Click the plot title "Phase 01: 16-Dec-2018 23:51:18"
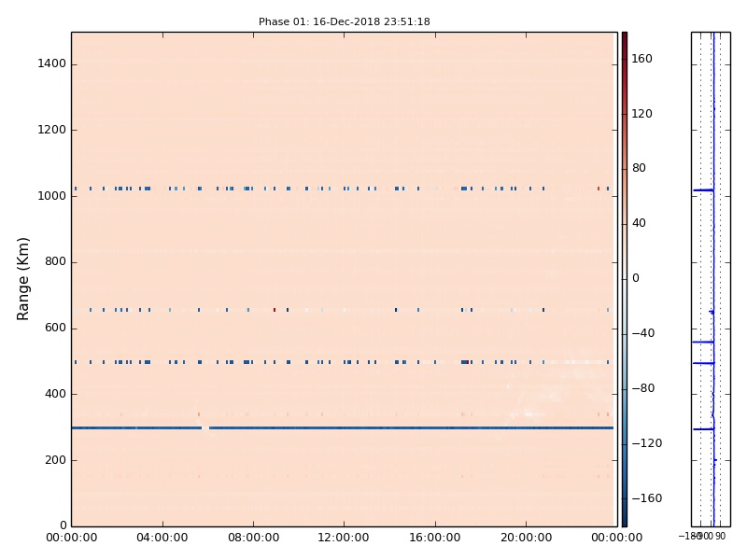 click(x=344, y=21)
